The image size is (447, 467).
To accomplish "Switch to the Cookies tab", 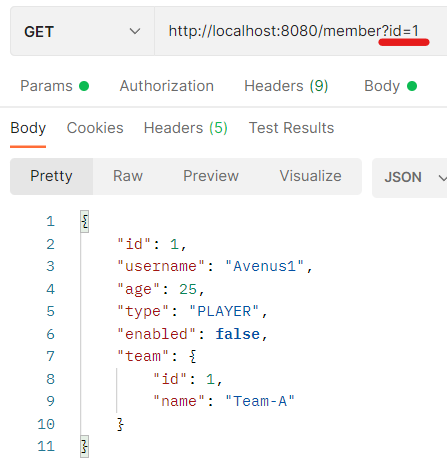I will 95,128.
